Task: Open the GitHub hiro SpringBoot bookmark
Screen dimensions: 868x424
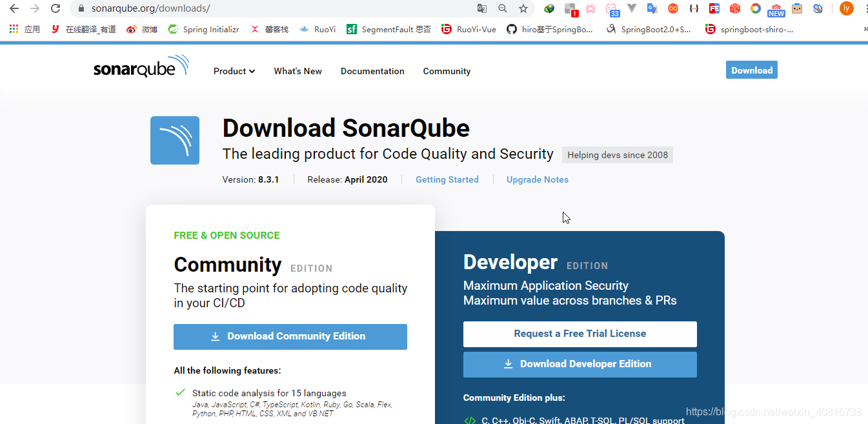Action: pyautogui.click(x=550, y=29)
